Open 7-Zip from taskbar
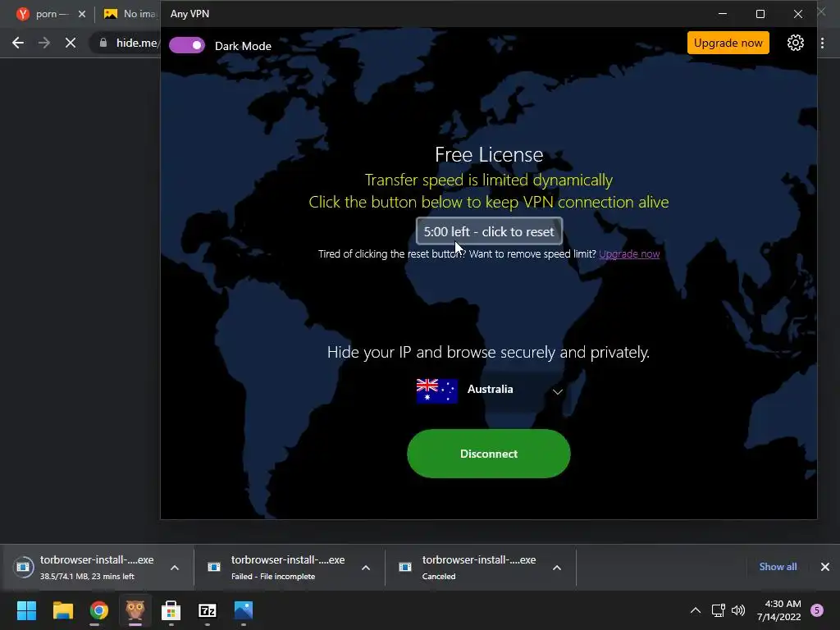The height and width of the screenshot is (630, 840). click(208, 610)
